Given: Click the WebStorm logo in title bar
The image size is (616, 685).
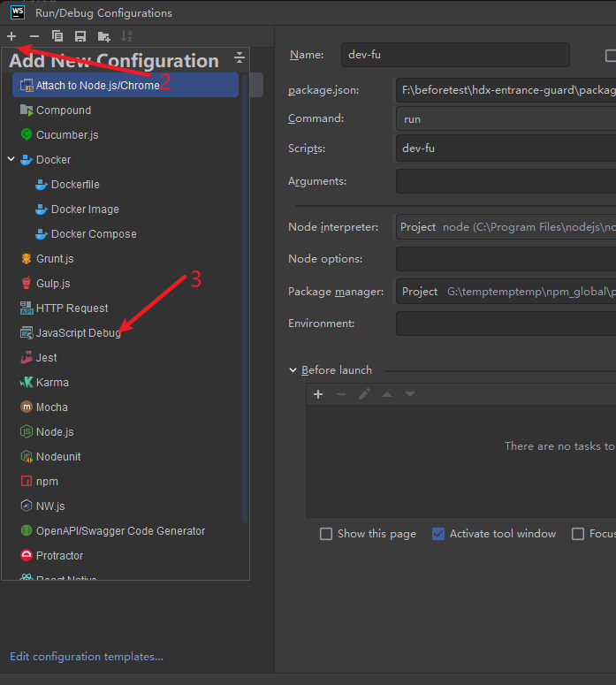Looking at the screenshot, I should (18, 11).
